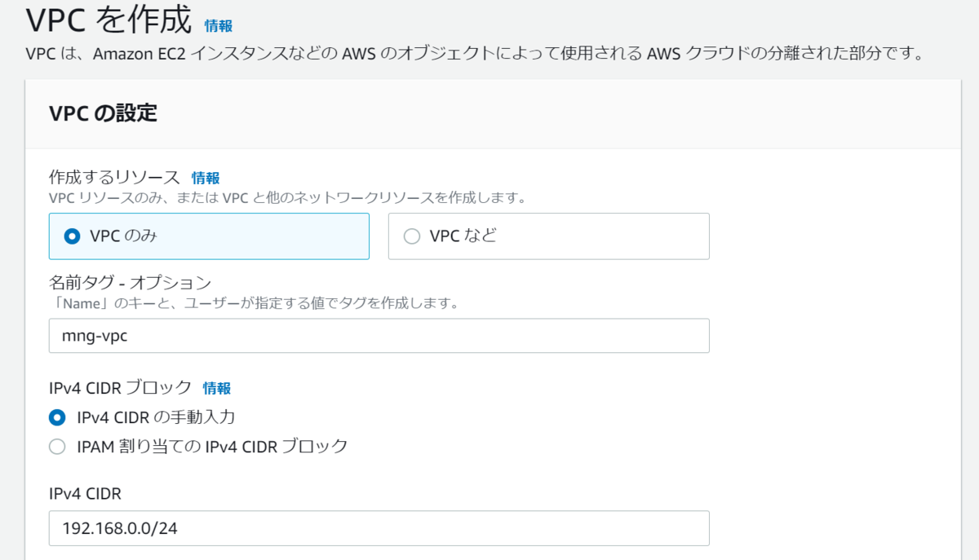
Task: Click the VPC の設定 panel header
Action: pos(103,113)
